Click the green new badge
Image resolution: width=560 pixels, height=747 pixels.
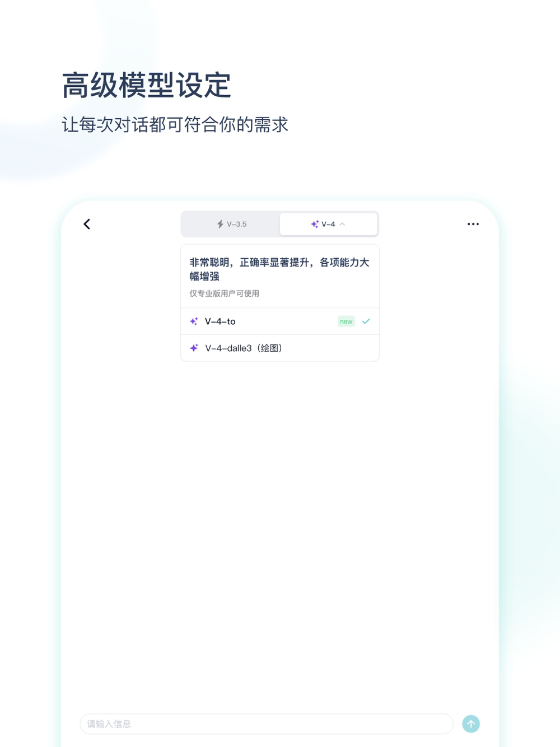tap(346, 321)
